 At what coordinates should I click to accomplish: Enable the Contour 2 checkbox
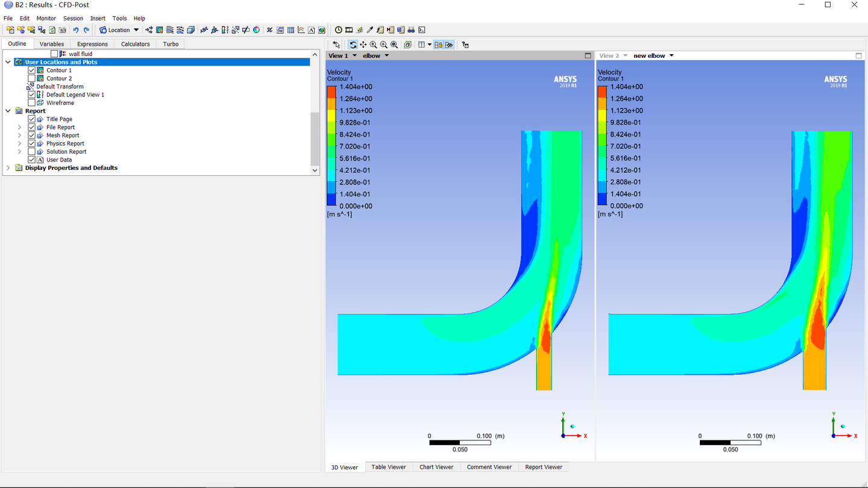32,78
